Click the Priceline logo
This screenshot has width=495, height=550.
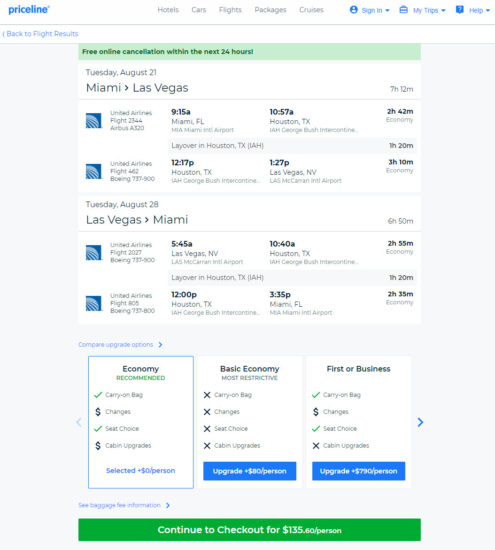tap(29, 9)
